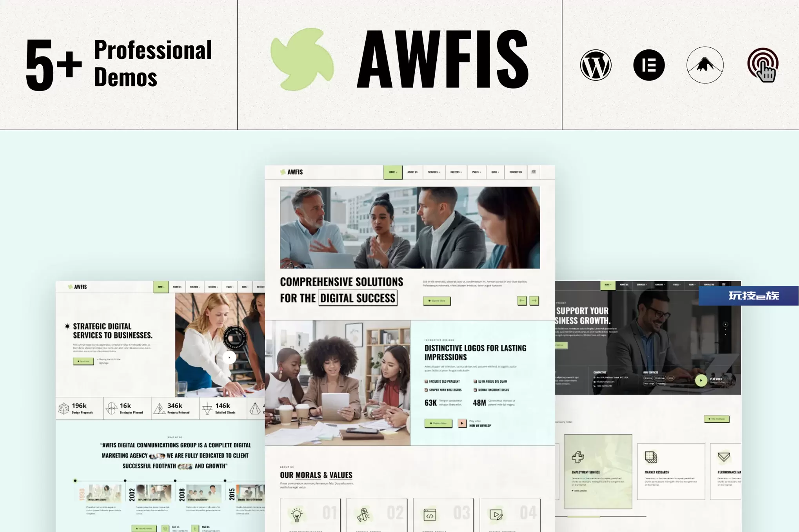Click the code window icon on card 03

[x=430, y=515]
